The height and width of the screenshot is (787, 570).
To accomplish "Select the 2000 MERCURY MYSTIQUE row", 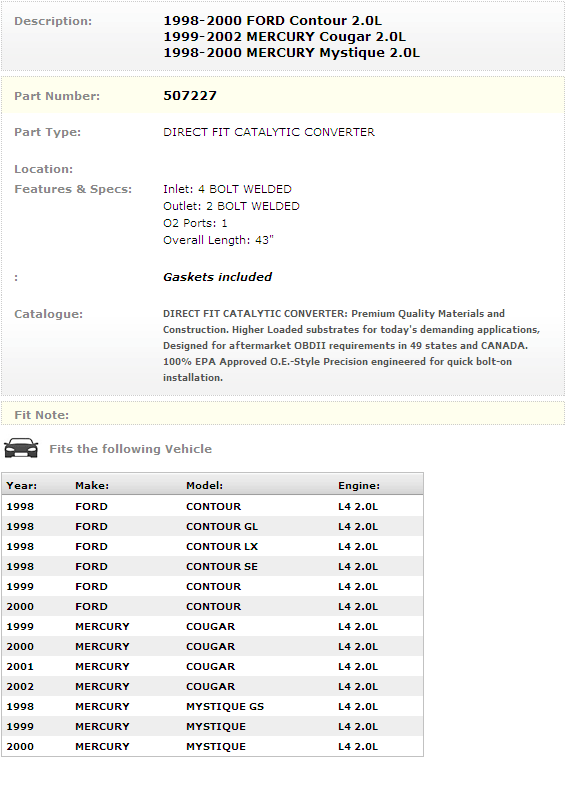I will 212,746.
